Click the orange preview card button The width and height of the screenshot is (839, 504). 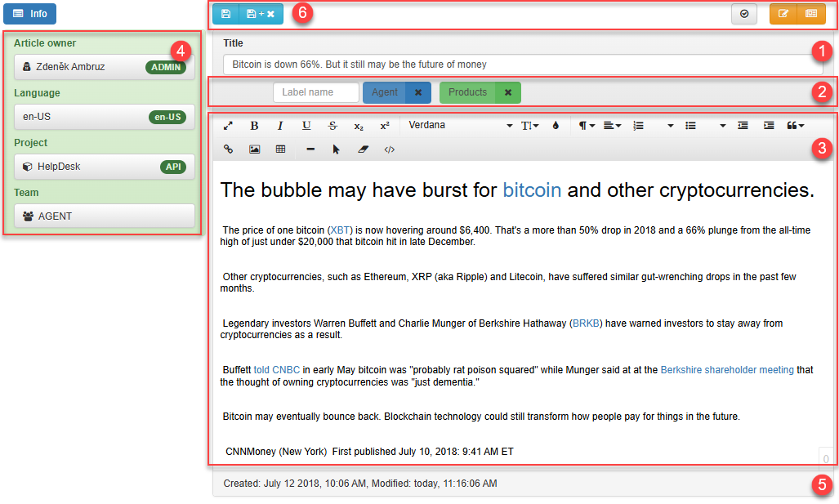coord(811,14)
